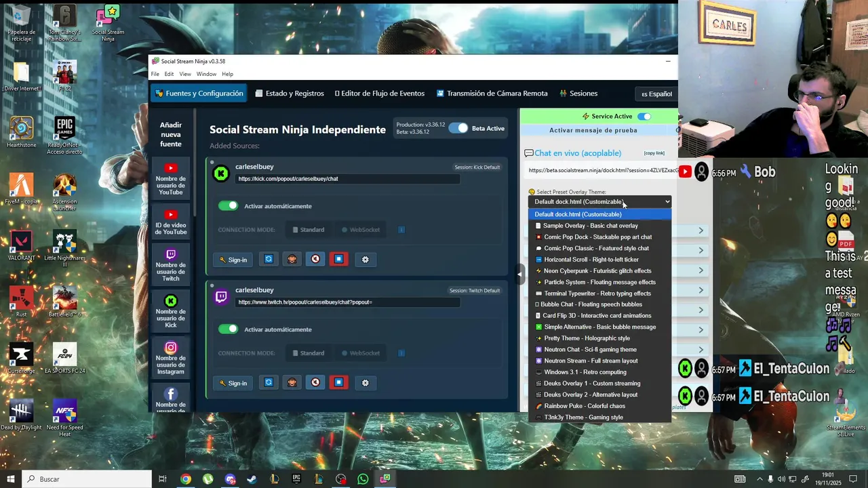Open Google Chrome from the taskbar
Screen dimensions: 868x488
185,479
